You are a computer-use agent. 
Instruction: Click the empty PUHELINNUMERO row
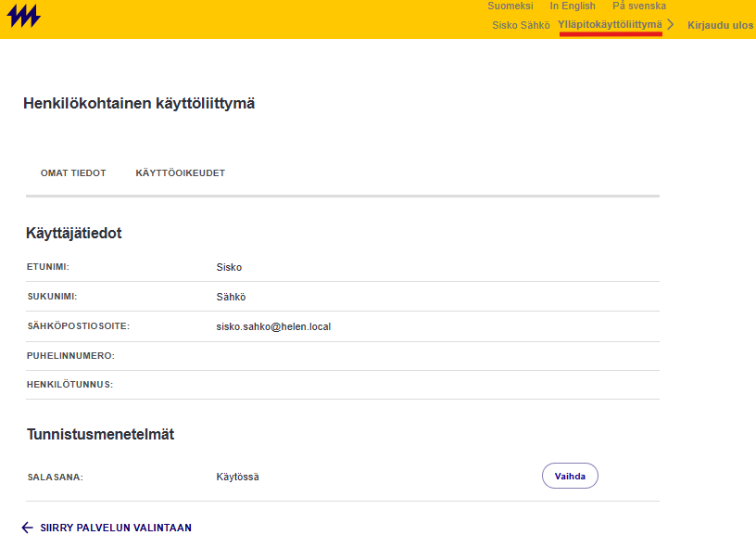pyautogui.click(x=343, y=355)
